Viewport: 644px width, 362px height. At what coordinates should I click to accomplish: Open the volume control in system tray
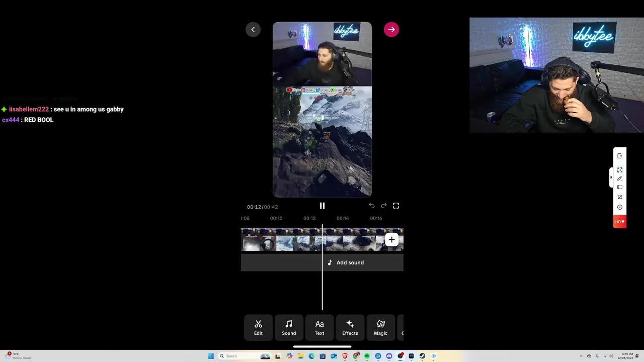click(x=611, y=356)
